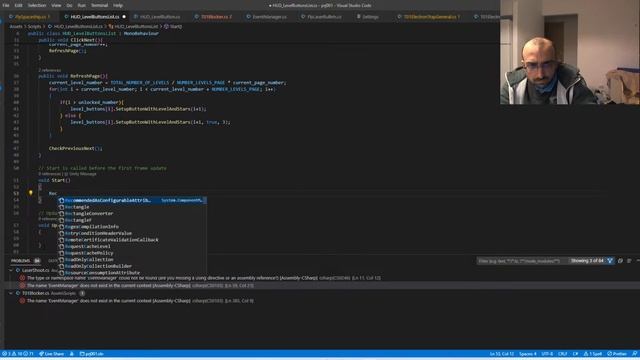Click Scripts in the breadcrumb path
Image resolution: width=640 pixels, height=360 pixels.
(x=34, y=27)
